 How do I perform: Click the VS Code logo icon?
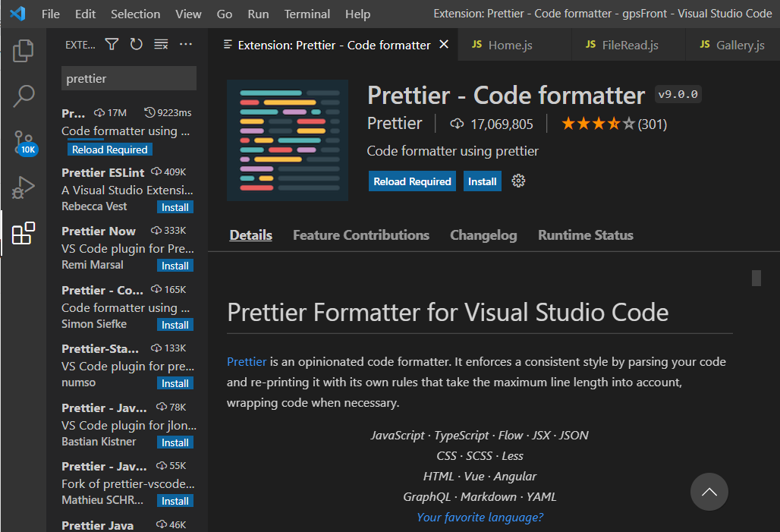click(x=17, y=14)
